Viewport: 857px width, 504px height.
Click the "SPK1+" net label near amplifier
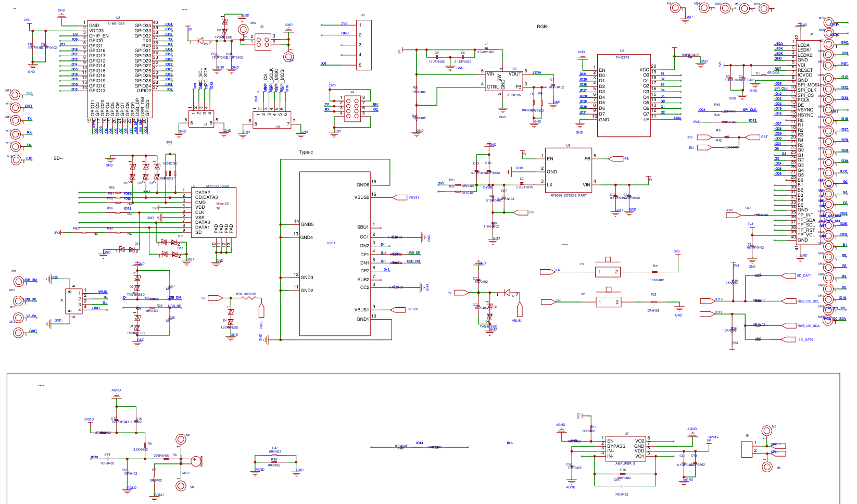(713, 437)
